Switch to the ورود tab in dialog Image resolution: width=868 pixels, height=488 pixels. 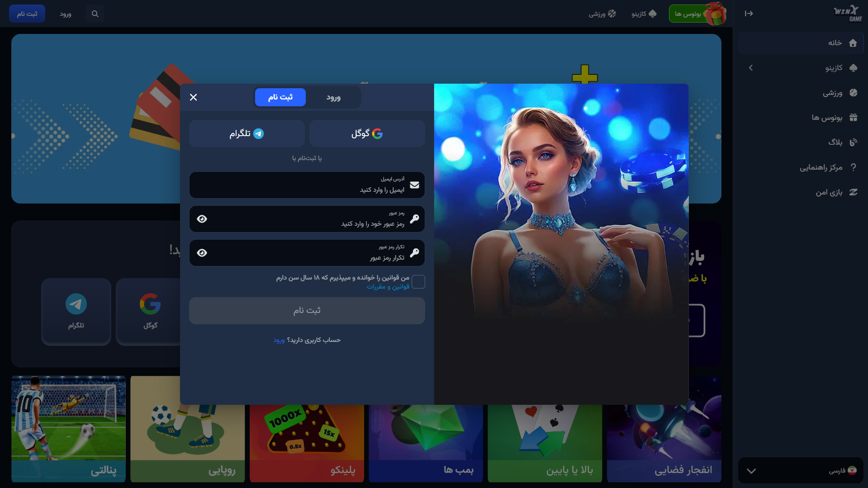click(x=333, y=97)
